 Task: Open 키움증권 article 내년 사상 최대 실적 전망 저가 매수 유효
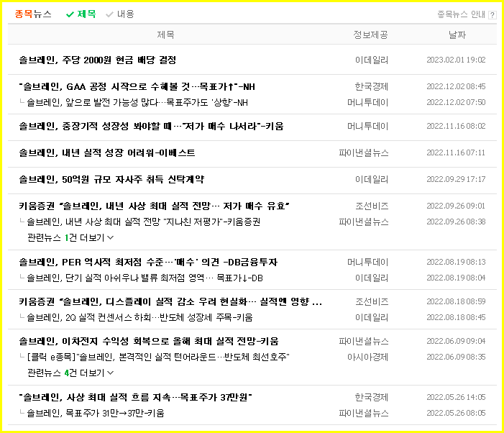click(155, 206)
